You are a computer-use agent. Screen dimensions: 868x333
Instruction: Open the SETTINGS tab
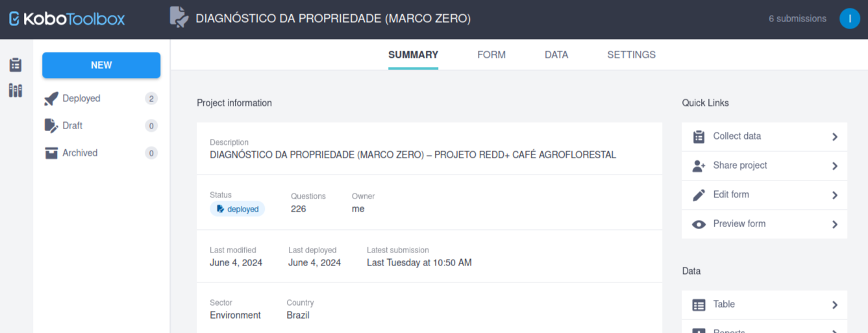point(631,55)
